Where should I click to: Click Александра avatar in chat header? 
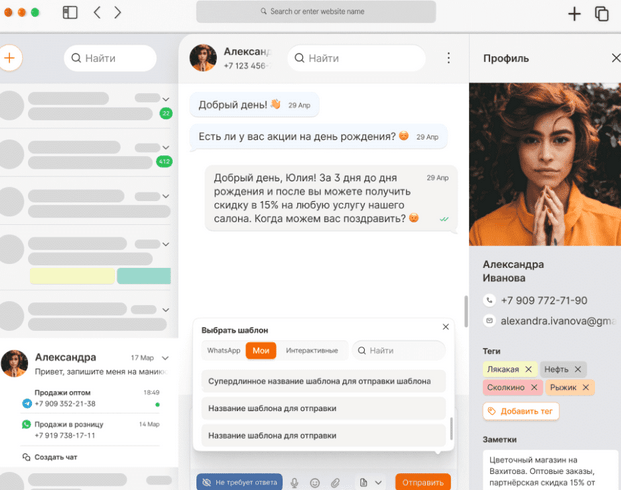click(203, 58)
